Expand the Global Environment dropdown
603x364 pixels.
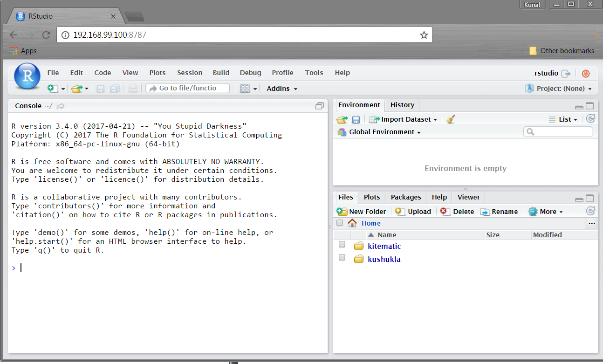click(x=384, y=132)
